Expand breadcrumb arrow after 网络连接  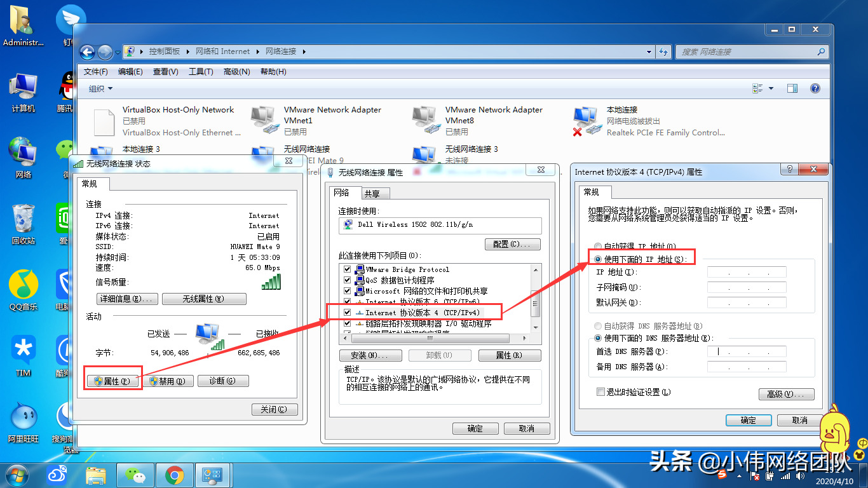click(x=304, y=51)
